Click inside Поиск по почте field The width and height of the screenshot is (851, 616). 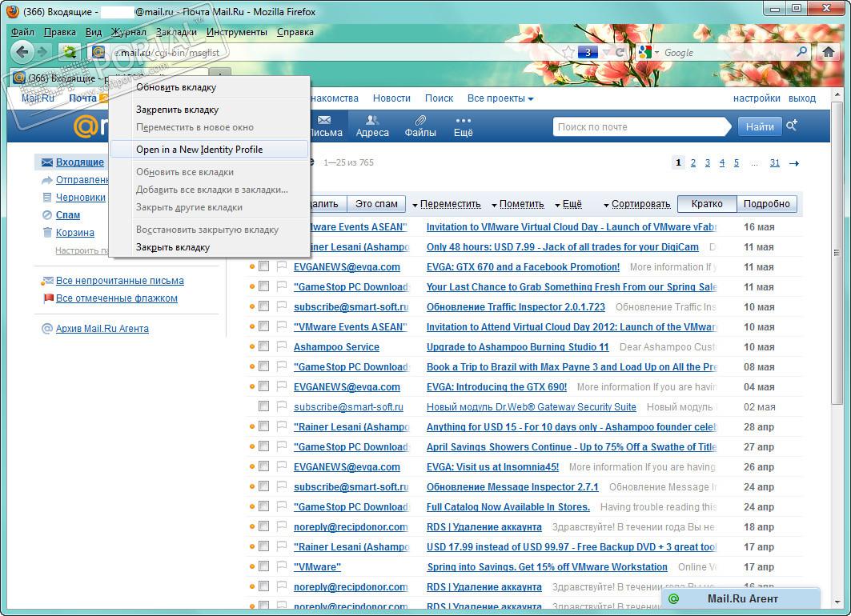640,127
